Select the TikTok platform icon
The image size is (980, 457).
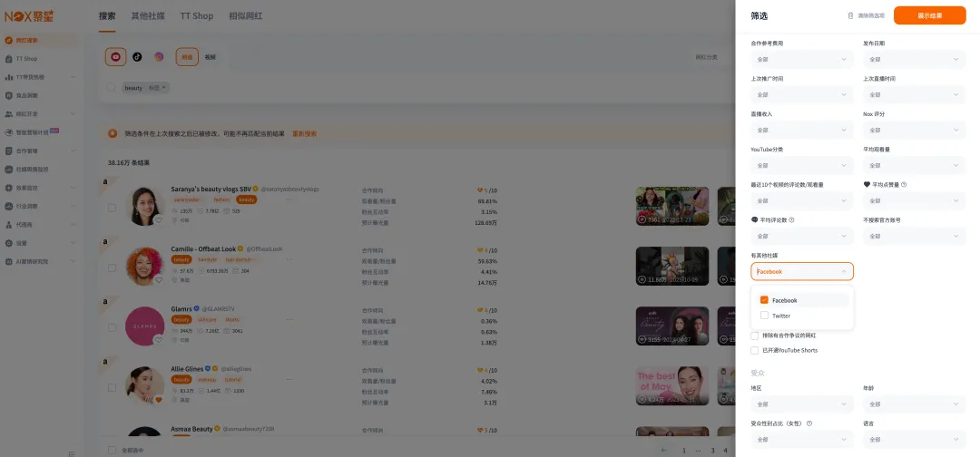click(137, 57)
